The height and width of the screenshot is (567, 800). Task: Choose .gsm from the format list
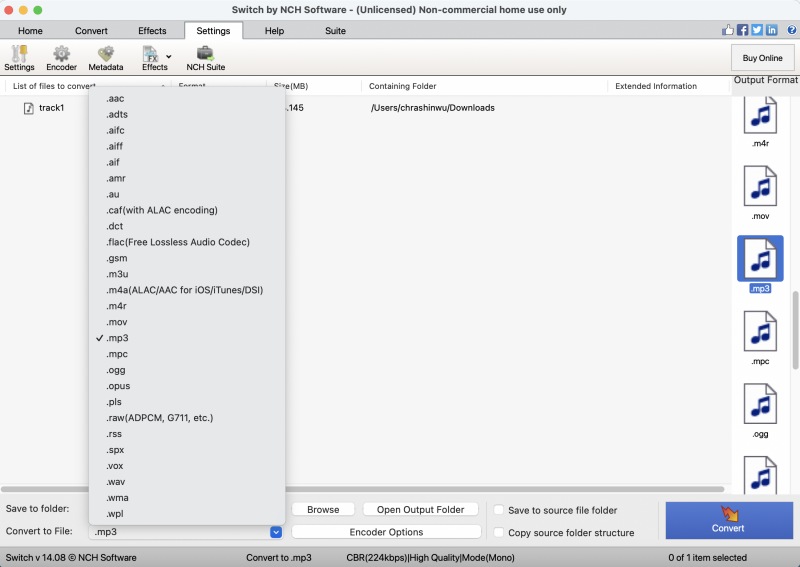point(187,258)
